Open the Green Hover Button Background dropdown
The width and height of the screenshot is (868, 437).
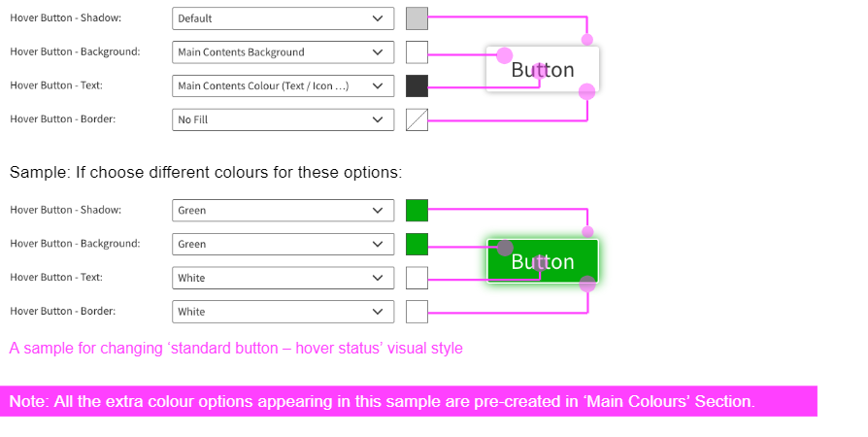283,244
